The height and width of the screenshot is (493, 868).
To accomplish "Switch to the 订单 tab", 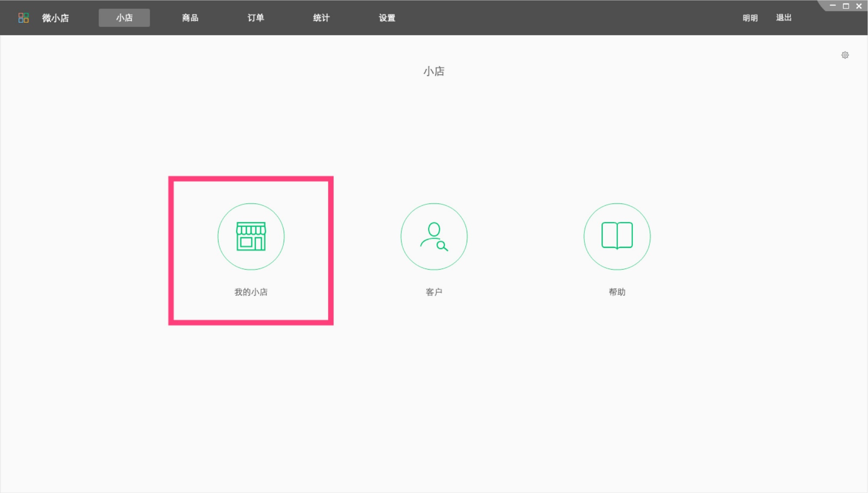I will [x=256, y=18].
